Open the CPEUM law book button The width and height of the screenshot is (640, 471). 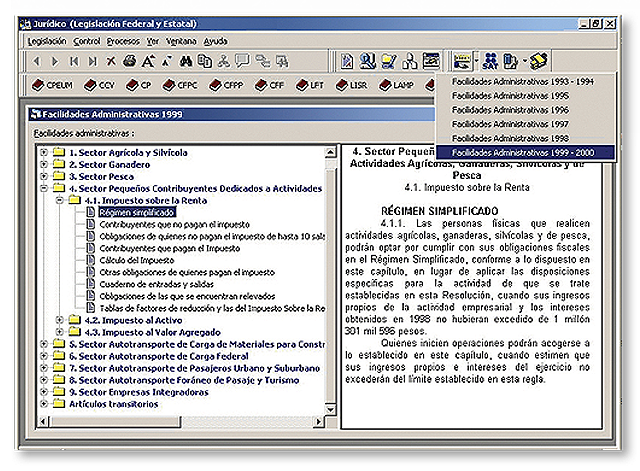(55, 85)
